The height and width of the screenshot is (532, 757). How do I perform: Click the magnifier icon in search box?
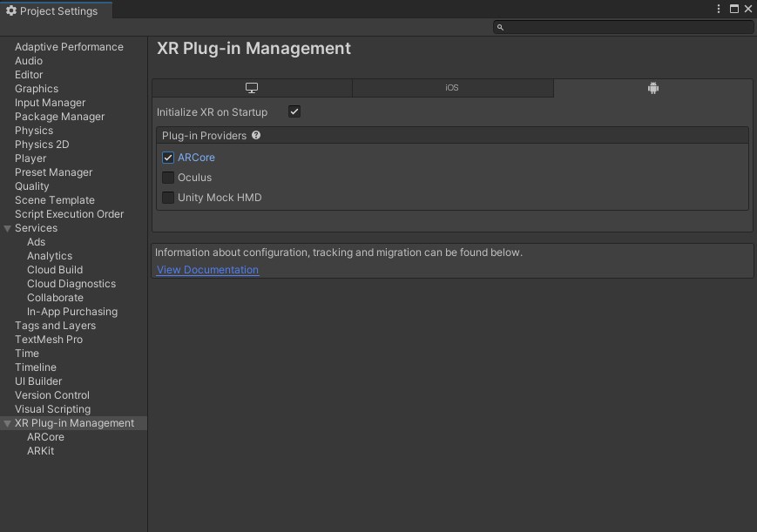click(x=500, y=28)
